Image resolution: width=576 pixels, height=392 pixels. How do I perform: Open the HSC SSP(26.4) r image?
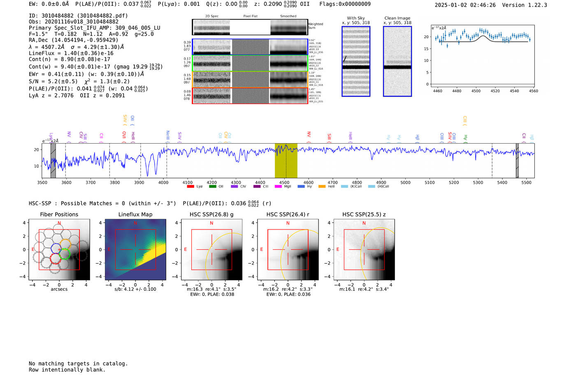click(x=288, y=250)
